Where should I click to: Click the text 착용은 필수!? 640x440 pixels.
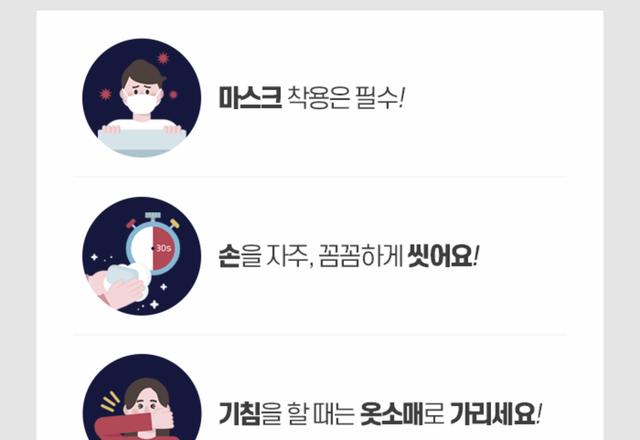click(346, 98)
